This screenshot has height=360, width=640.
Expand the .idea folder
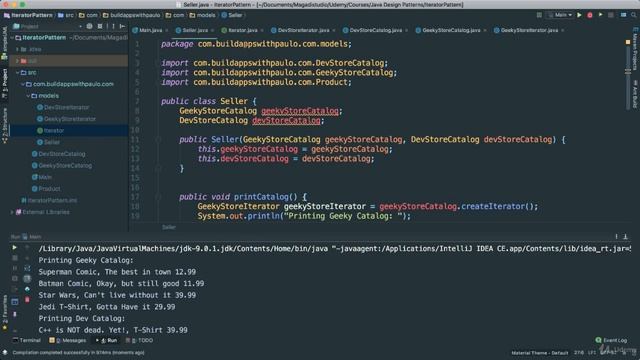(x=18, y=49)
